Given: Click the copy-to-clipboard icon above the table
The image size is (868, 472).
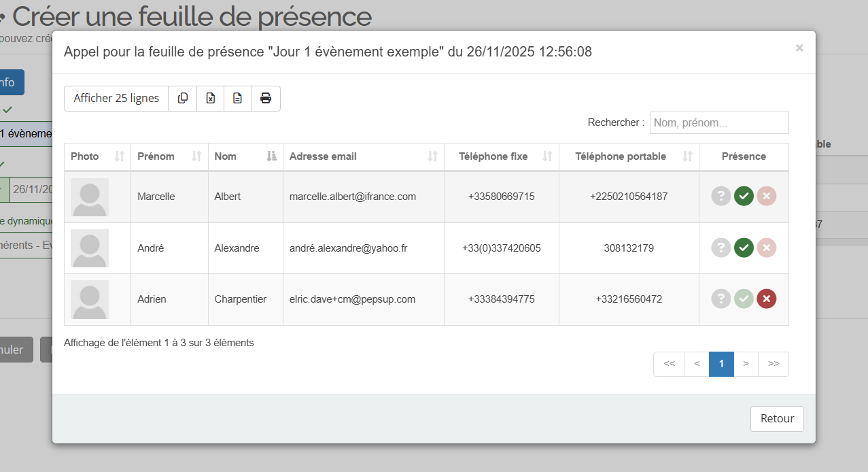Looking at the screenshot, I should click(182, 98).
